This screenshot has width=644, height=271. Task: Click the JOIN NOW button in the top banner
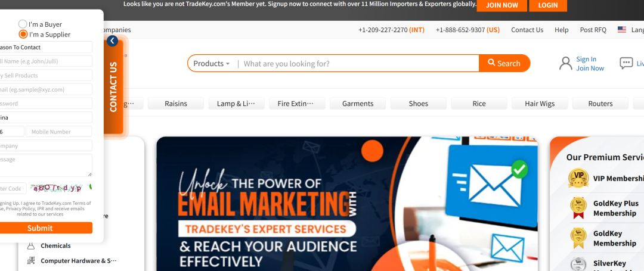pyautogui.click(x=502, y=5)
